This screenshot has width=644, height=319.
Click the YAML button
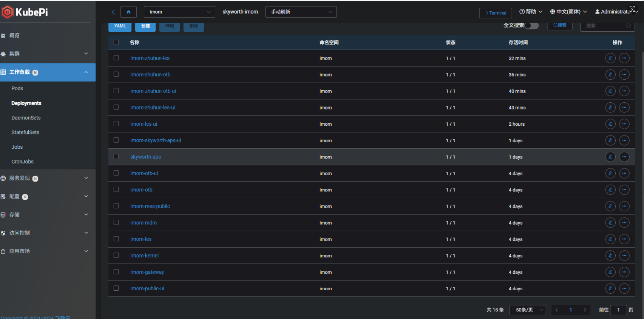coord(120,26)
